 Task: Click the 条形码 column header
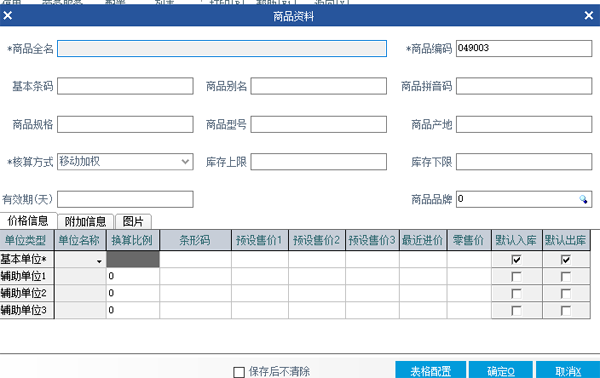tap(195, 240)
